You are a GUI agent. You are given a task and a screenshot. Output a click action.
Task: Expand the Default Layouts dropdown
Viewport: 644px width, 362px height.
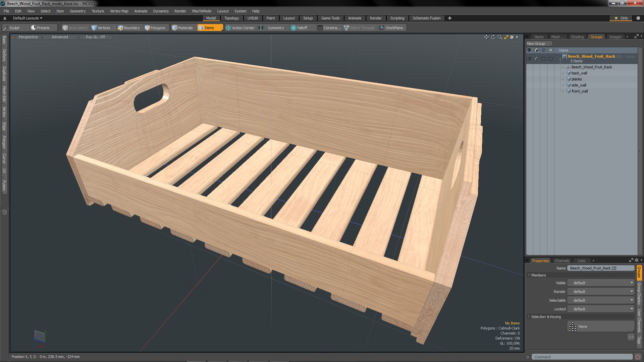[x=28, y=18]
